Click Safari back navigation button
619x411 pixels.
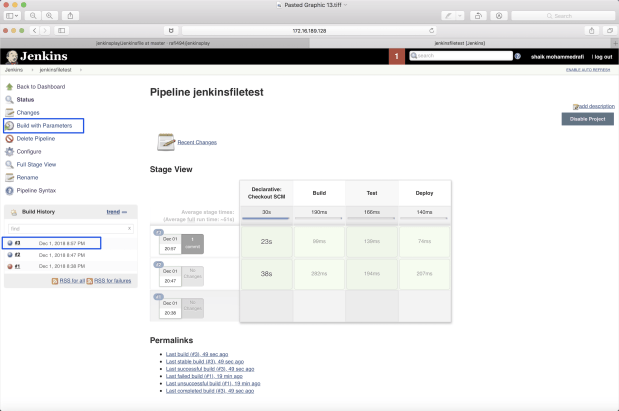[35, 30]
